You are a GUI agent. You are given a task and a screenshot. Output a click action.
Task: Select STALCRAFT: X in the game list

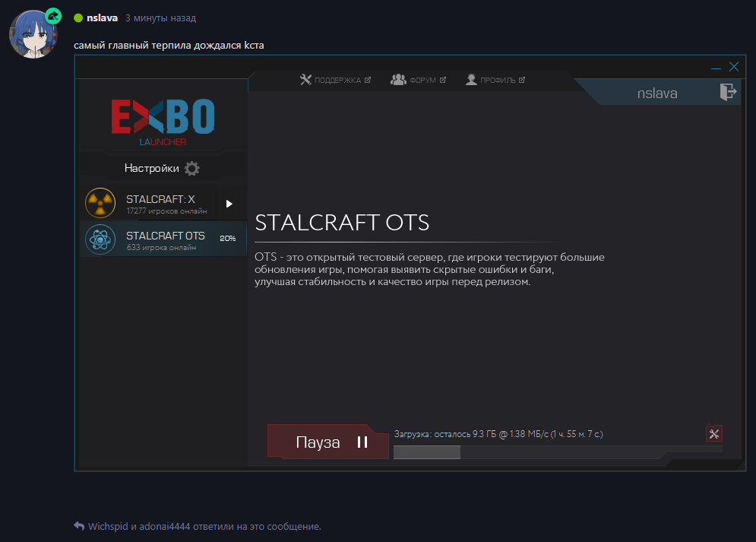tap(163, 204)
